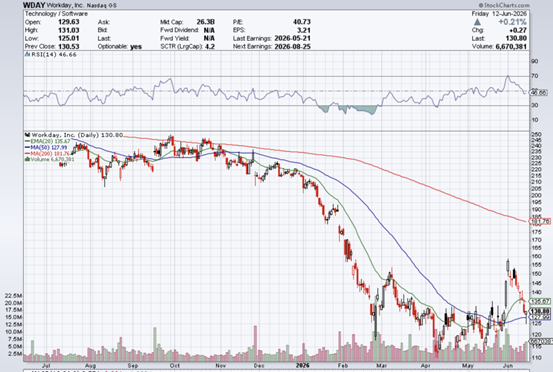Click the Jun label on time axis
553x372 pixels.
tap(508, 366)
